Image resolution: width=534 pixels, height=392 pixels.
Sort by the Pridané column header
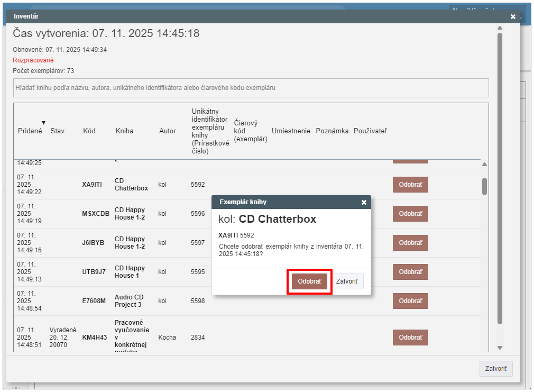tap(30, 131)
